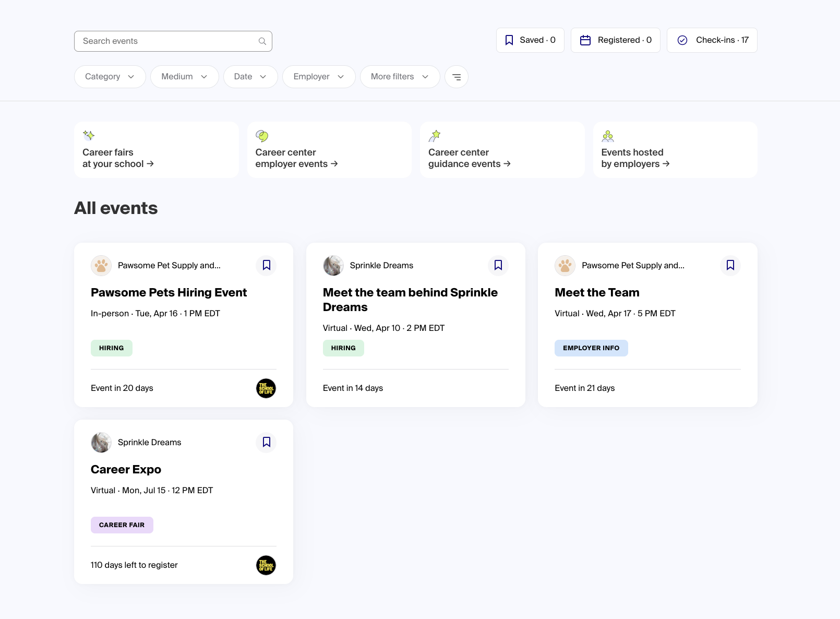Open the Category filter dropdown
The height and width of the screenshot is (619, 840).
coord(110,77)
